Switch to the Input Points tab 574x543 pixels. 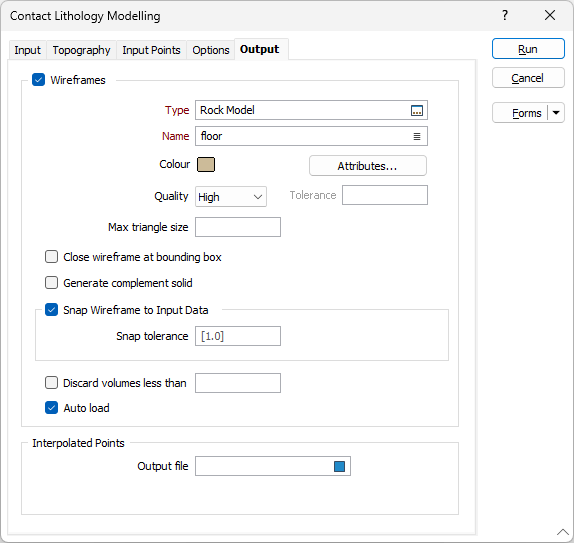(151, 50)
